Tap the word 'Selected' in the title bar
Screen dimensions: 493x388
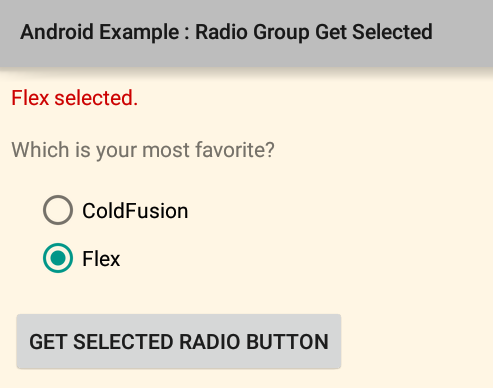pos(392,32)
